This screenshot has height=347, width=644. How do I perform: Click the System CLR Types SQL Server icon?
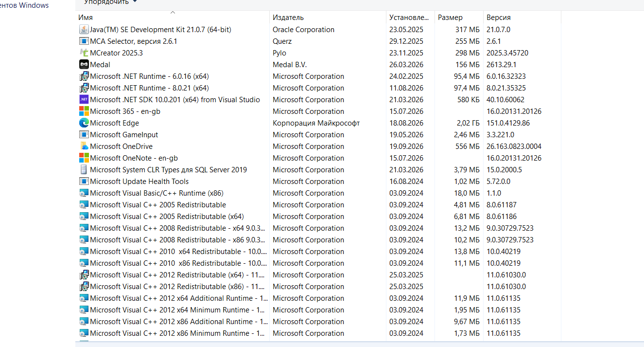pyautogui.click(x=84, y=170)
